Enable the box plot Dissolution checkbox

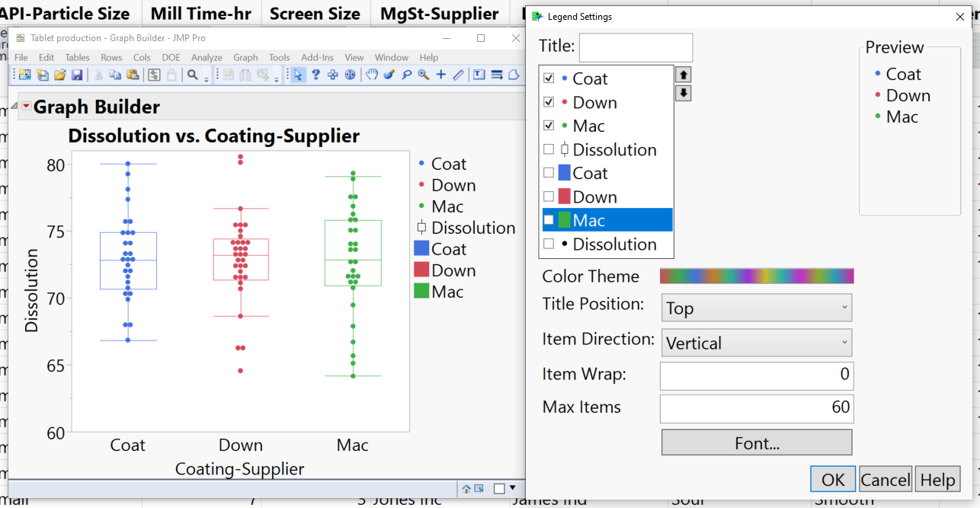549,149
